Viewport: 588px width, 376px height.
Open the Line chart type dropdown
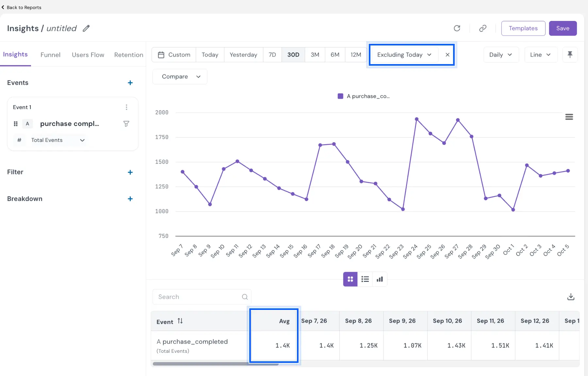[x=541, y=55]
